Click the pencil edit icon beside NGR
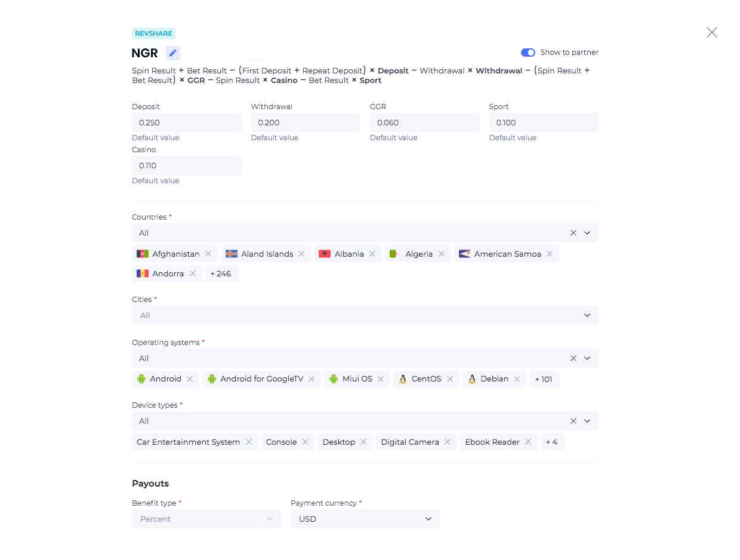 coord(173,53)
